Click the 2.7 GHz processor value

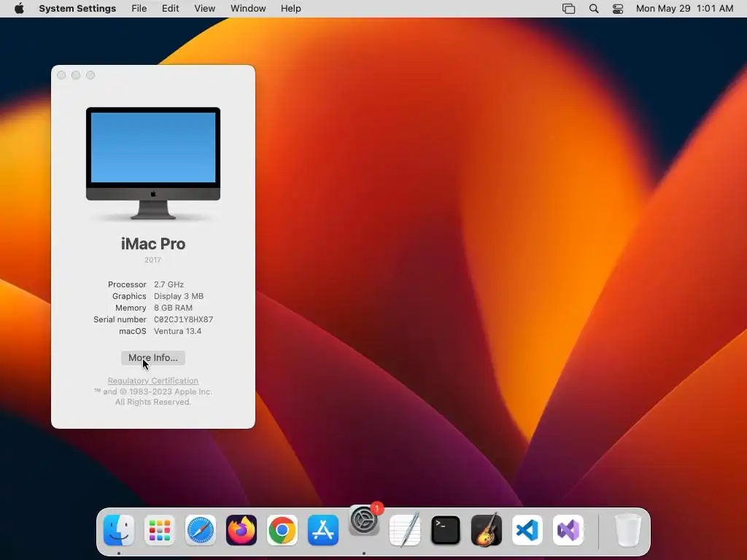tap(169, 284)
